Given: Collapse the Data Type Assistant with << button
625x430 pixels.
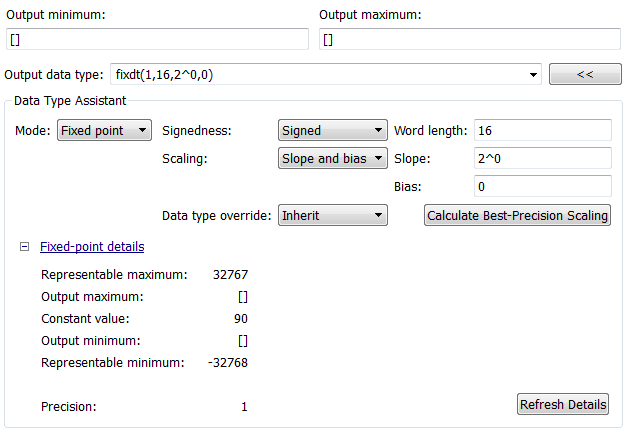Looking at the screenshot, I should [x=585, y=75].
